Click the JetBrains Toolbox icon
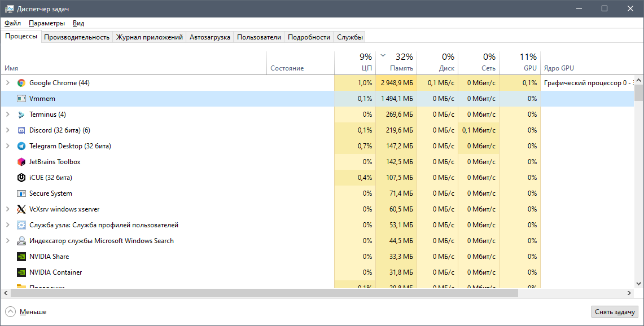This screenshot has width=644, height=326. tap(21, 162)
